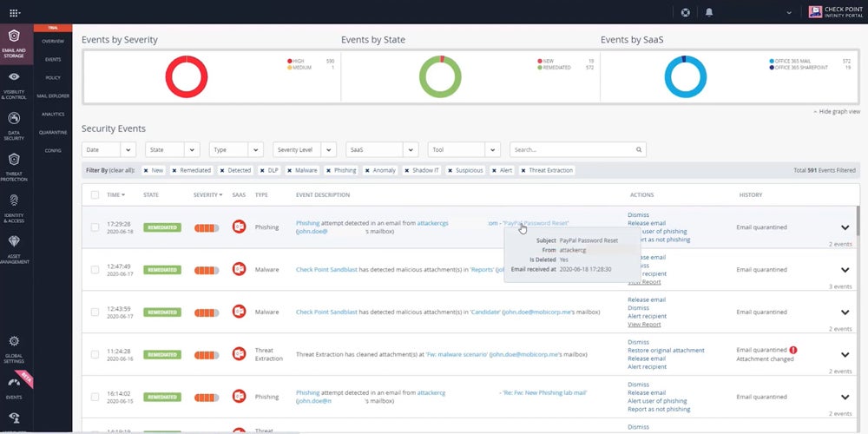The image size is (868, 434).
Task: Click the green Events by State donut chart
Action: pos(440,76)
